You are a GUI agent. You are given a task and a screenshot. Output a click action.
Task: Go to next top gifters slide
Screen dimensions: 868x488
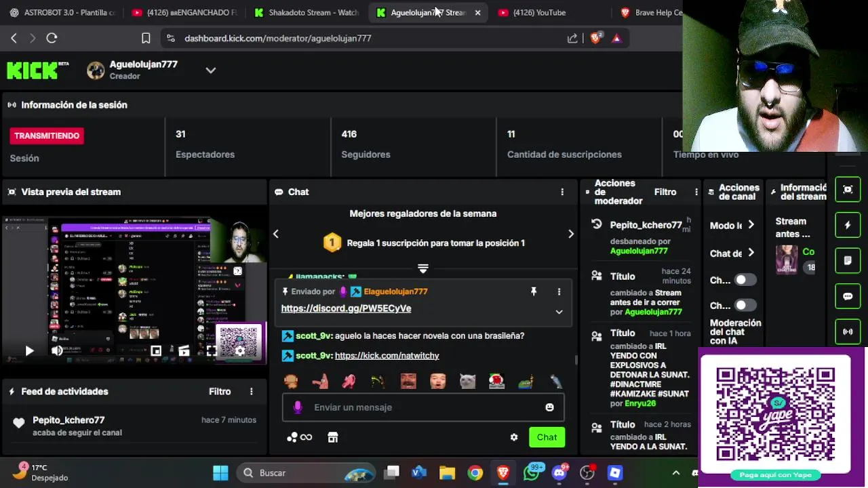point(570,234)
